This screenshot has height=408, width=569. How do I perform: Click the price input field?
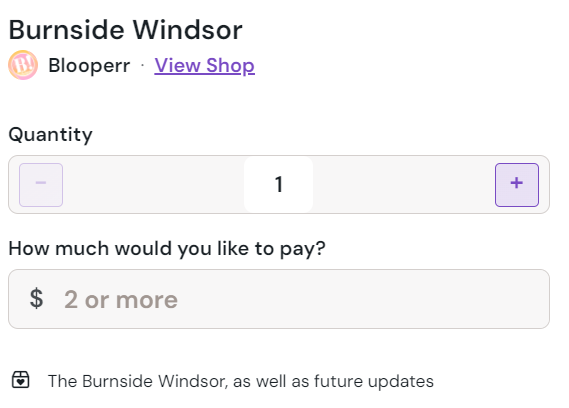pos(279,299)
